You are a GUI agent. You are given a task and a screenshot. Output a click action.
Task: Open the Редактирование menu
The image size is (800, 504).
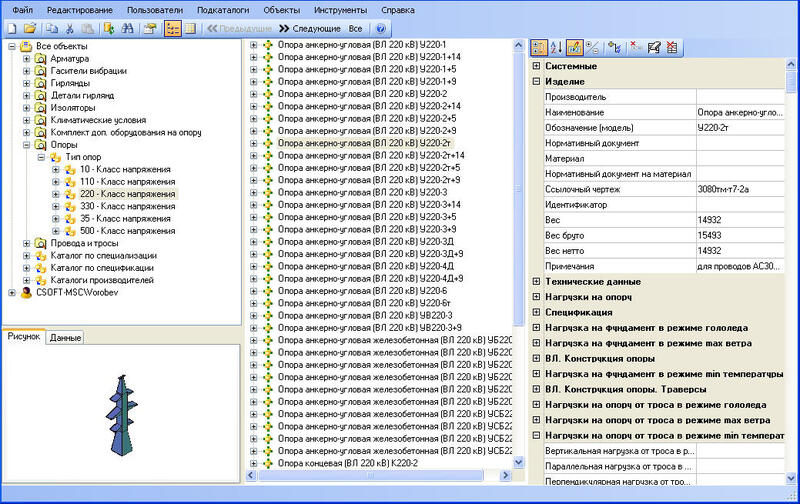[80, 10]
